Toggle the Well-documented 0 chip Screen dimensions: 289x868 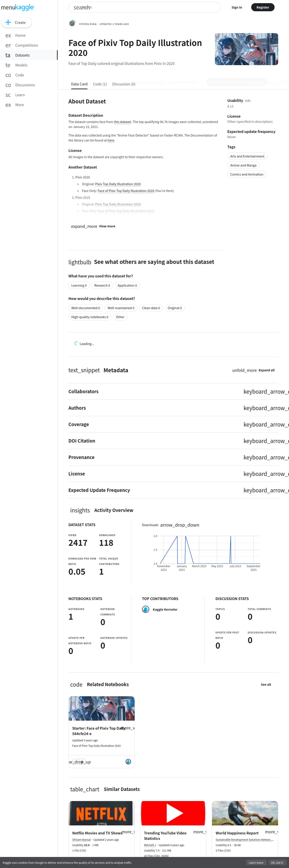point(86,308)
